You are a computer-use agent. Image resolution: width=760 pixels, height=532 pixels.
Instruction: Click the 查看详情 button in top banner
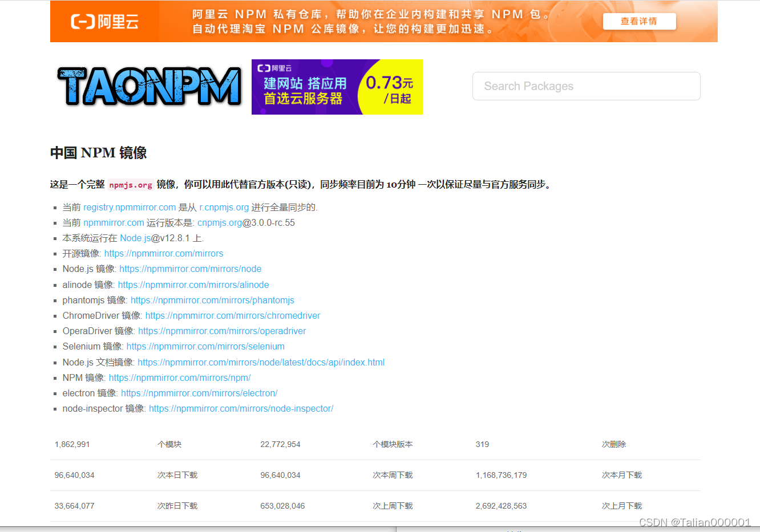click(x=639, y=21)
